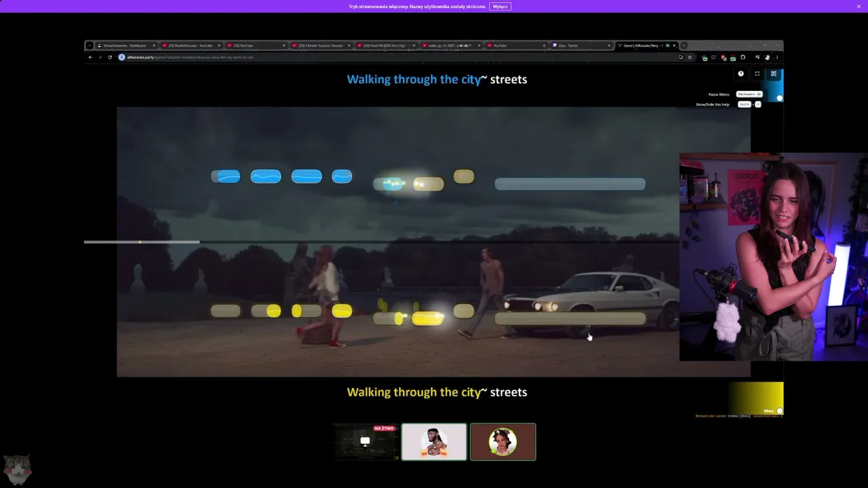Open the browser three-dot menu
The height and width of the screenshot is (488, 868).
coord(777,57)
